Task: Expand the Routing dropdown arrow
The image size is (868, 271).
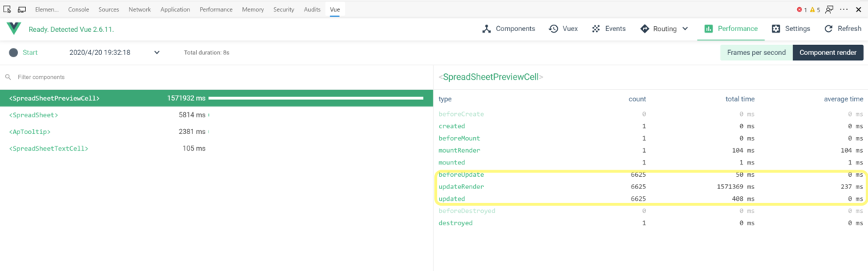Action: (684, 29)
